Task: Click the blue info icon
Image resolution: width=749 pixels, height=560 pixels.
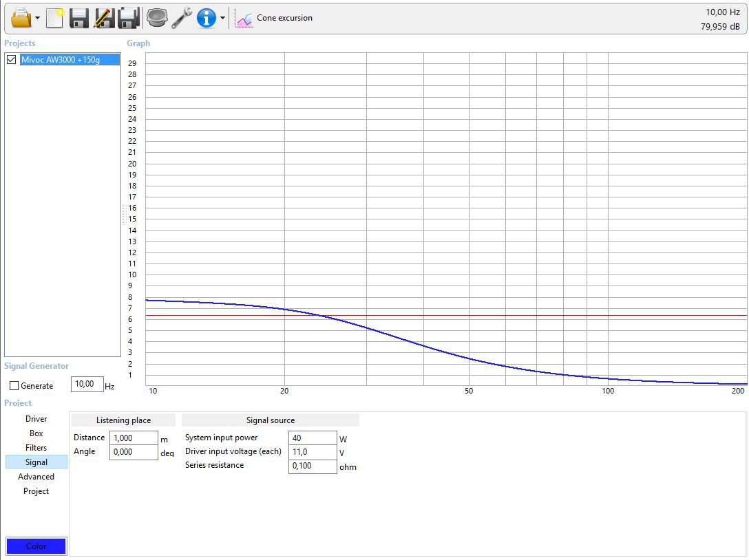Action: tap(207, 18)
